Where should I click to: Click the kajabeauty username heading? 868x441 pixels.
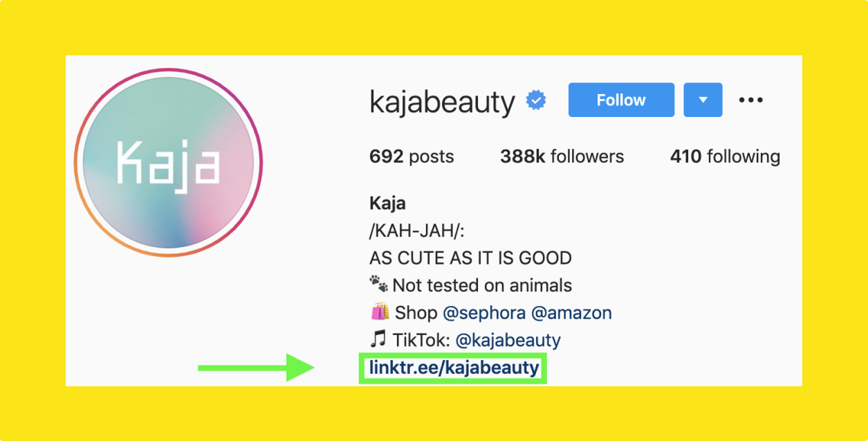click(x=443, y=102)
